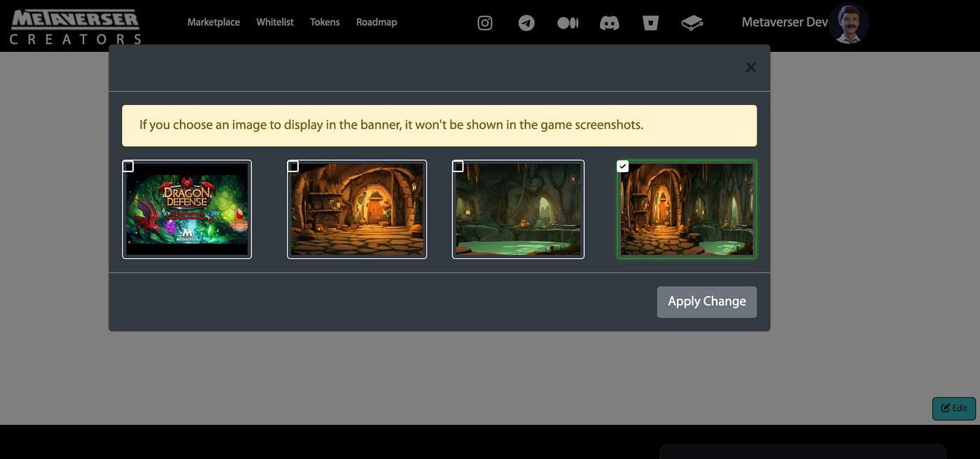This screenshot has width=980, height=459.
Task: Uncheck the selected fourth image checkbox
Action: coord(623,167)
